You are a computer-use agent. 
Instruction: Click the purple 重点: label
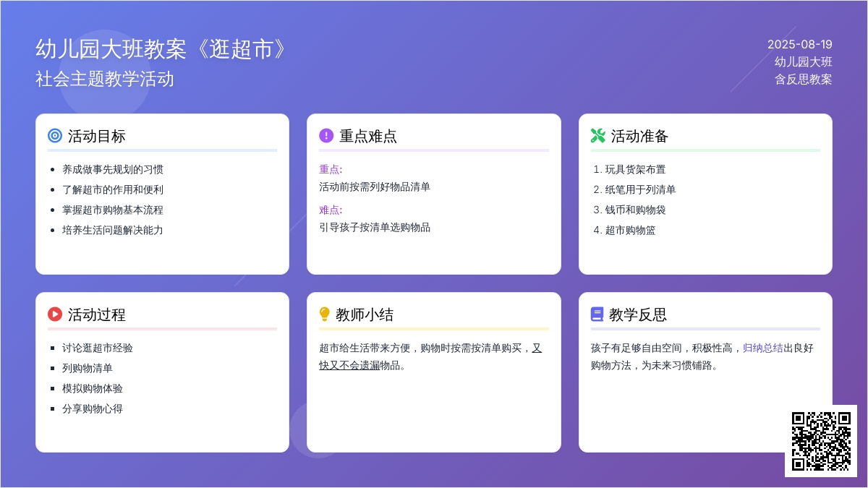point(331,169)
